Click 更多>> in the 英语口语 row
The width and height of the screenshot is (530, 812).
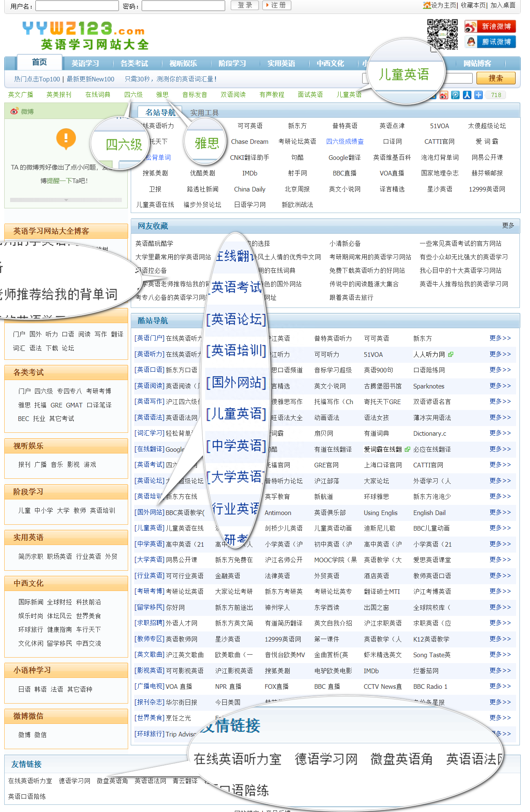coord(500,370)
